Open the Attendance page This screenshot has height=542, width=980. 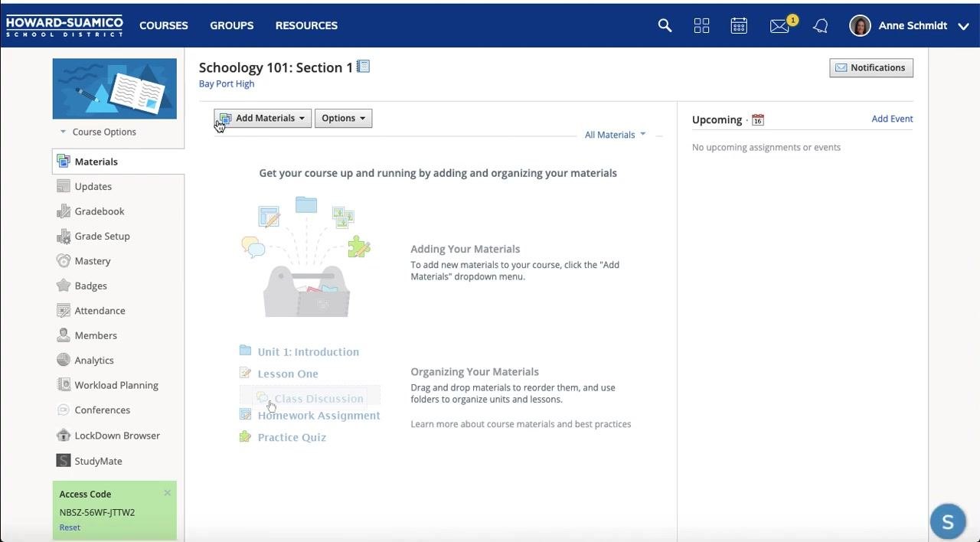(100, 310)
